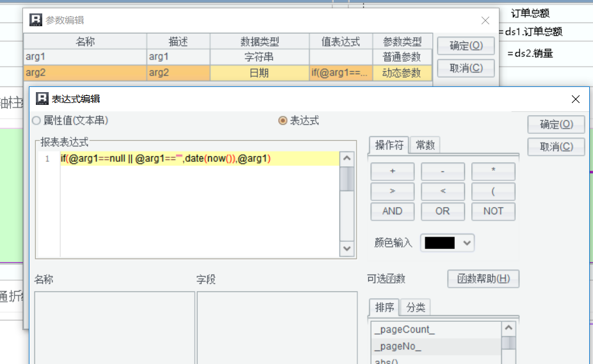Viewport: 593px width, 364px height.
Task: Select the arg2 name cell in 参数编辑
Action: coord(85,72)
